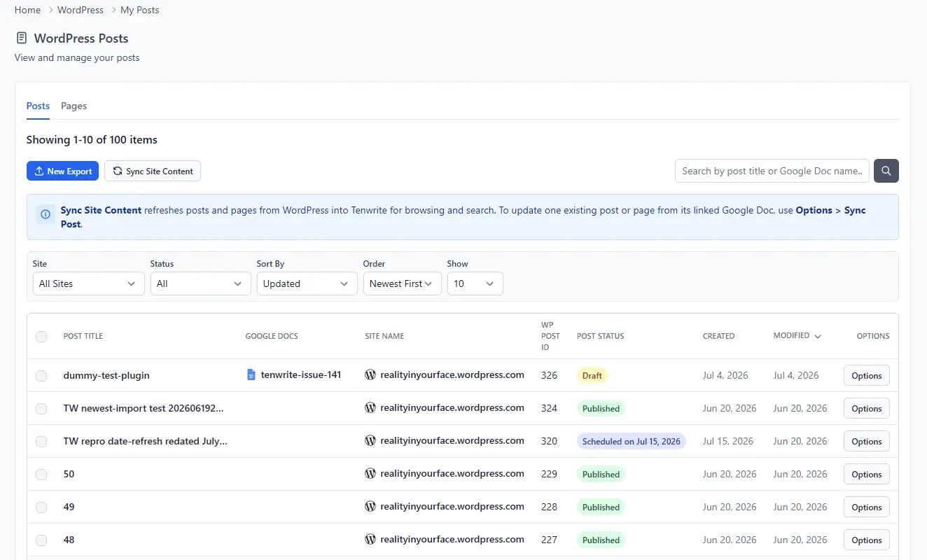Click WordPress logo in post 50 row
927x560 pixels.
(370, 473)
